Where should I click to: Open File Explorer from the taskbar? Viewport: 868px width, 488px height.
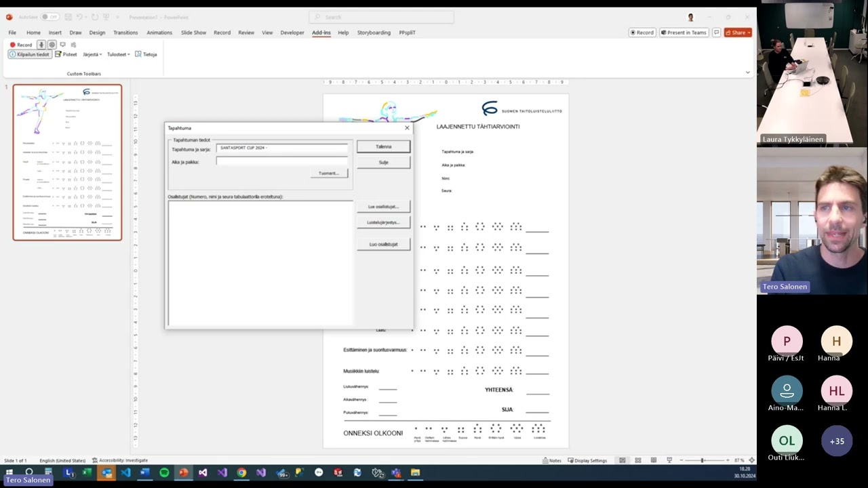point(415,473)
